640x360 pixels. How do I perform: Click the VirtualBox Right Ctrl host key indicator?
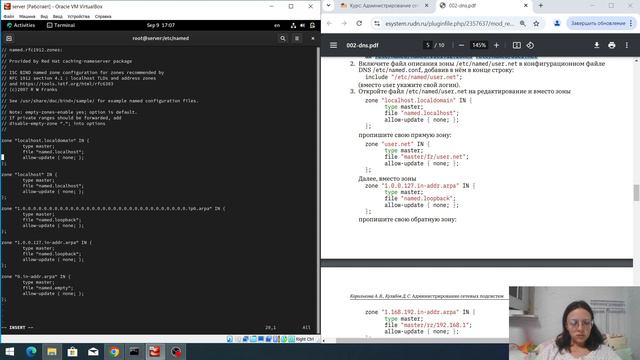point(305,339)
